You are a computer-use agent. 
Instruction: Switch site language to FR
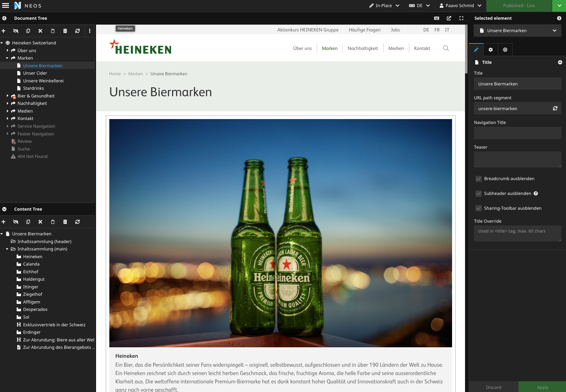tap(437, 30)
